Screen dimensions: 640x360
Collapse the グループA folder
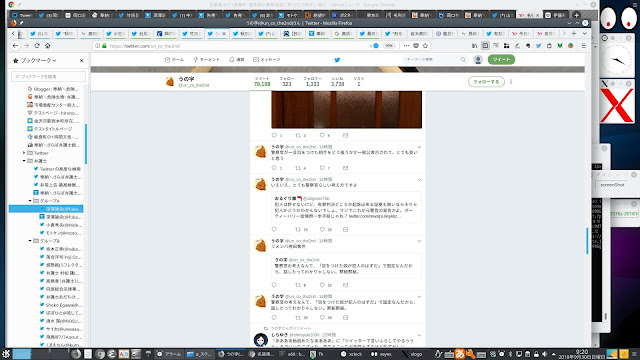pos(30,201)
